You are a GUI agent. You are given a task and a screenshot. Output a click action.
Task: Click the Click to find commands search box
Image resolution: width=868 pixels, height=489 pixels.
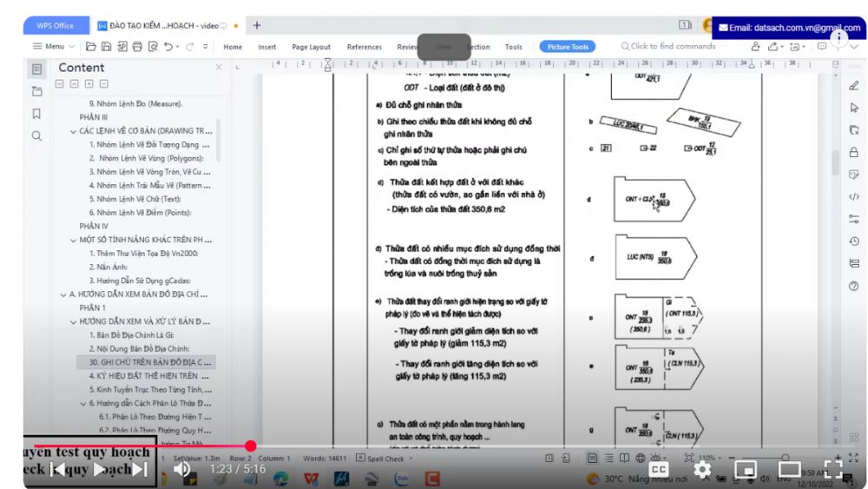click(668, 47)
